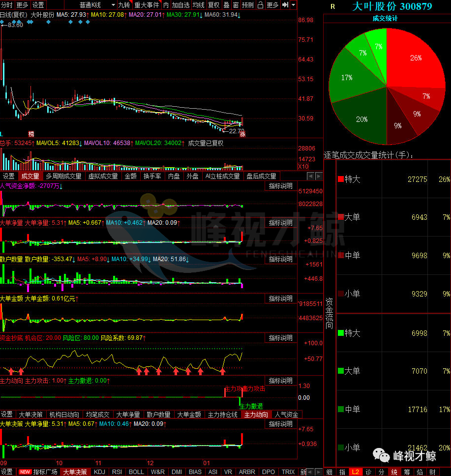Select the TRIX indicator
Screen dimensions: 451x476
pos(288,472)
